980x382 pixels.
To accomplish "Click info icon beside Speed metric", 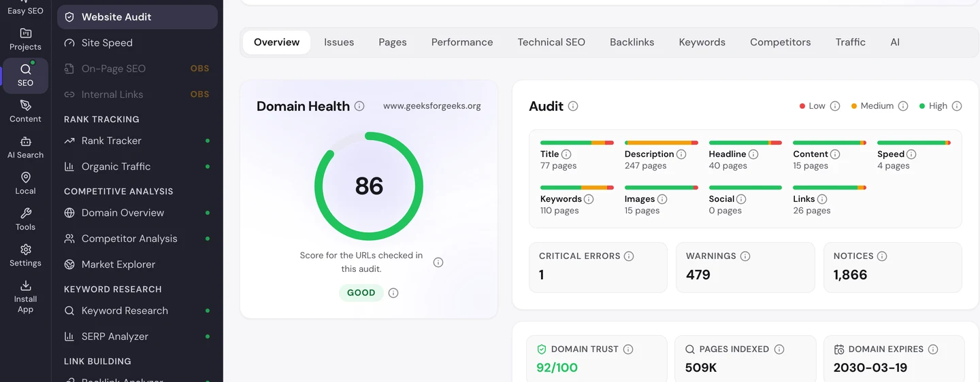I will pyautogui.click(x=911, y=154).
